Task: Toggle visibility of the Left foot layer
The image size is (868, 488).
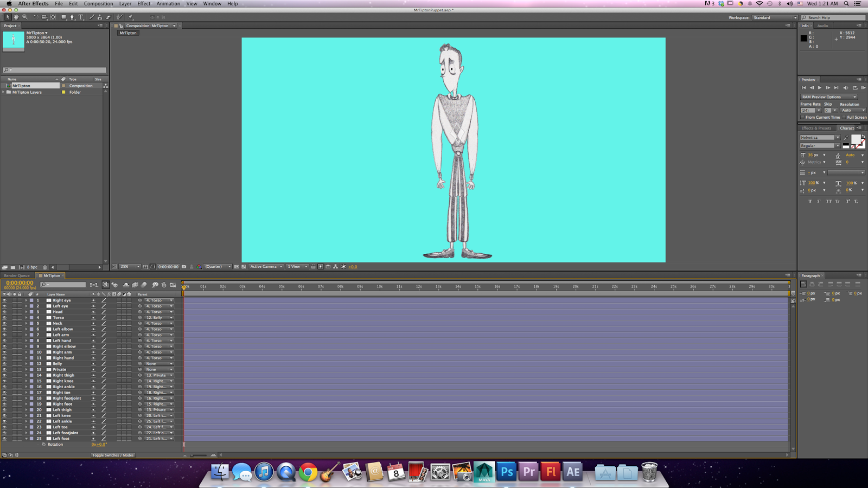Action: [x=5, y=439]
